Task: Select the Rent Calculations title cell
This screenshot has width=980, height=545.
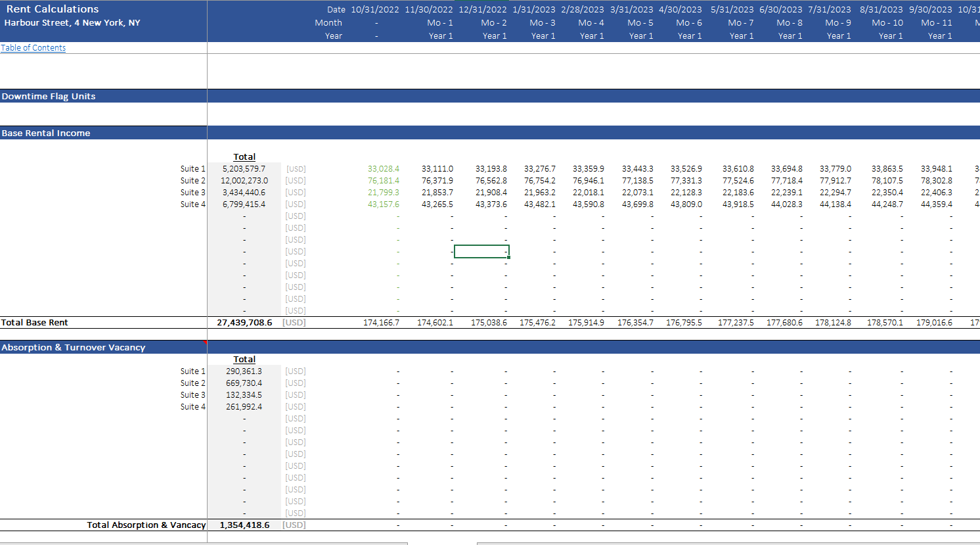Action: pyautogui.click(x=53, y=9)
